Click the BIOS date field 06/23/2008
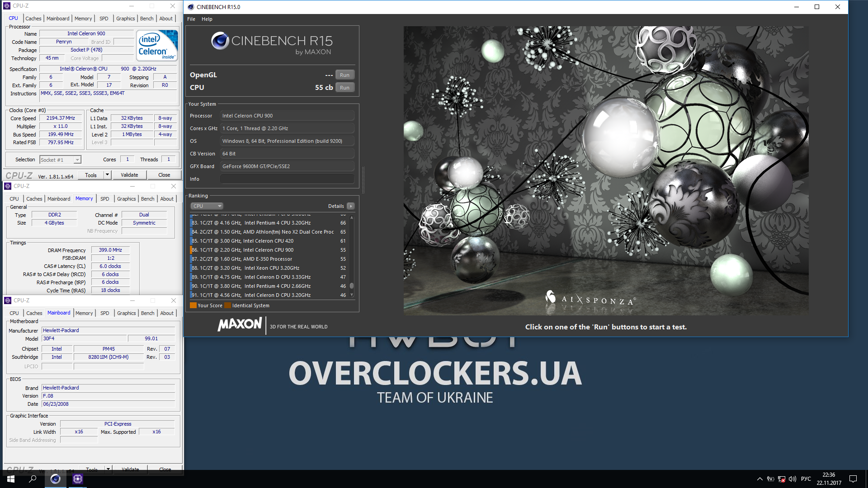The width and height of the screenshot is (868, 488). pos(108,404)
